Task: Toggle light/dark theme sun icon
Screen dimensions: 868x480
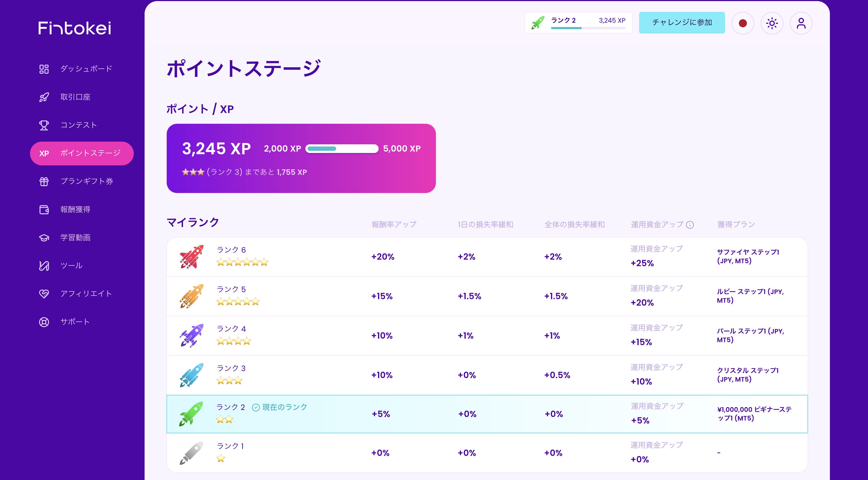Action: [x=772, y=23]
